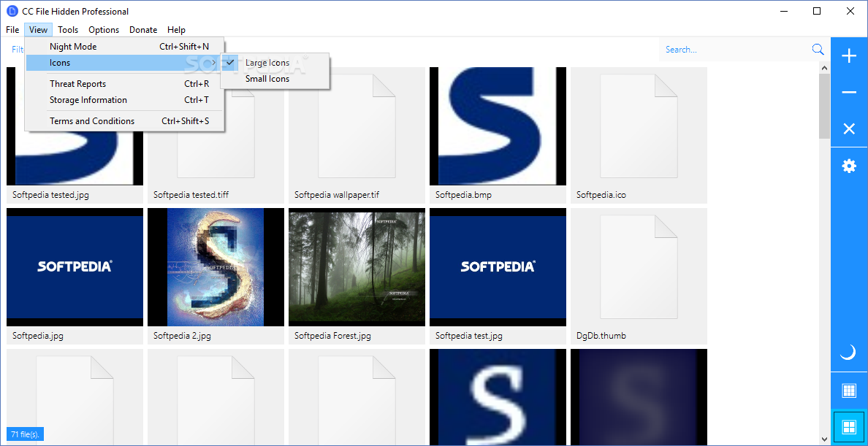This screenshot has width=868, height=446.
Task: Open Storage Information menu entry
Action: [x=124, y=99]
